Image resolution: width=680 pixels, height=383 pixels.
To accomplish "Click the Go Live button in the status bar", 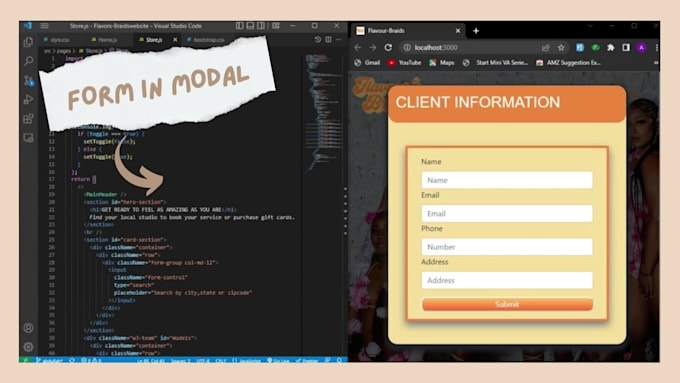I will pyautogui.click(x=278, y=360).
